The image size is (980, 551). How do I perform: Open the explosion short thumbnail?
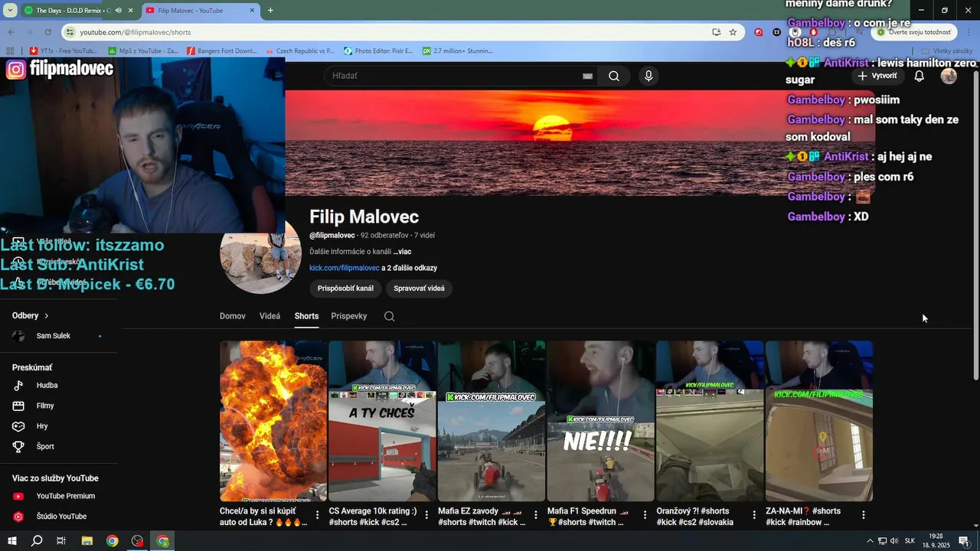coord(273,421)
